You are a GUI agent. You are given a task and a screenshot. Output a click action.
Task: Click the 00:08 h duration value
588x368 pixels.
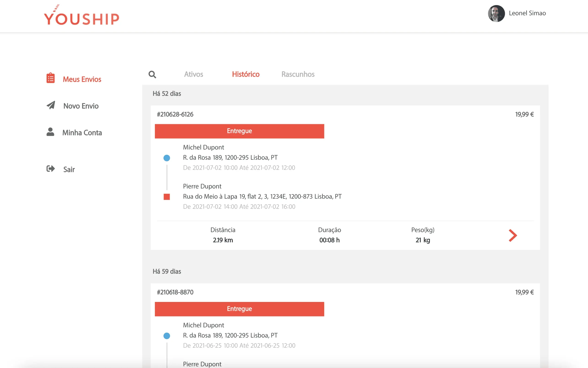click(329, 240)
